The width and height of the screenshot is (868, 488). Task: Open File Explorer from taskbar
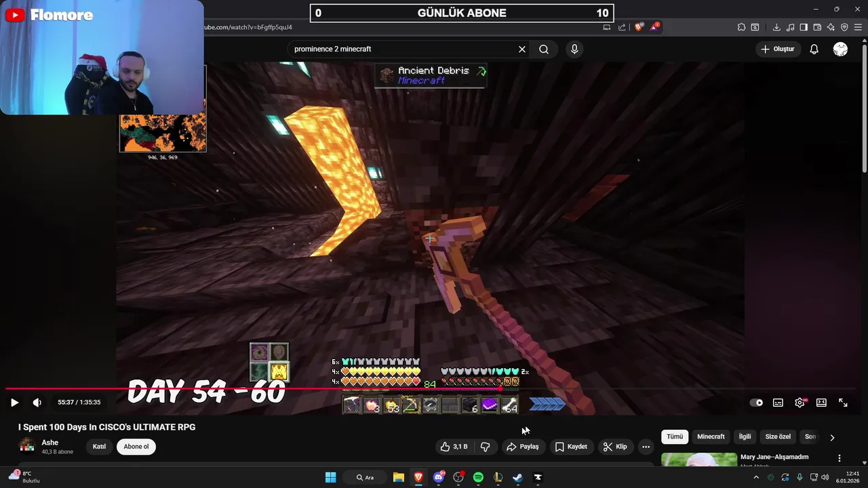399,478
